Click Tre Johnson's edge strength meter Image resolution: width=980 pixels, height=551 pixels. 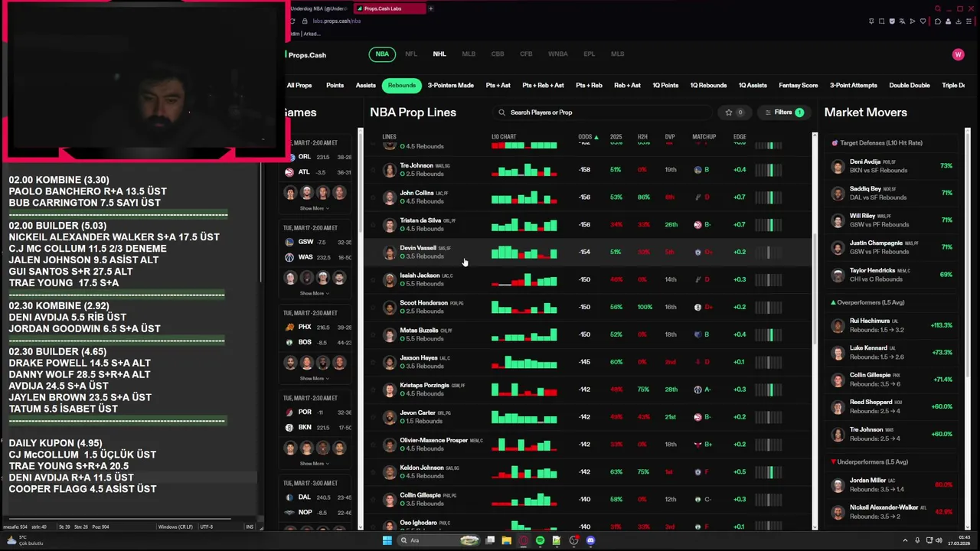769,170
